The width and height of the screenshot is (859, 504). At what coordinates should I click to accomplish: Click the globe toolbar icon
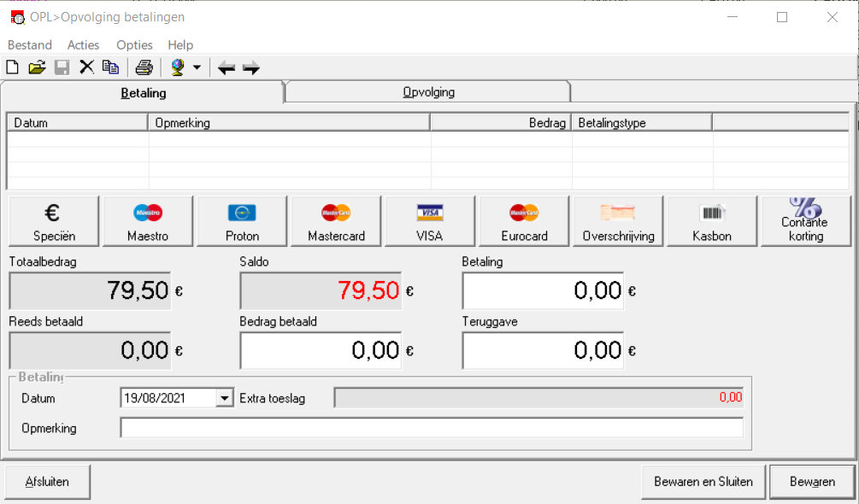tap(178, 67)
